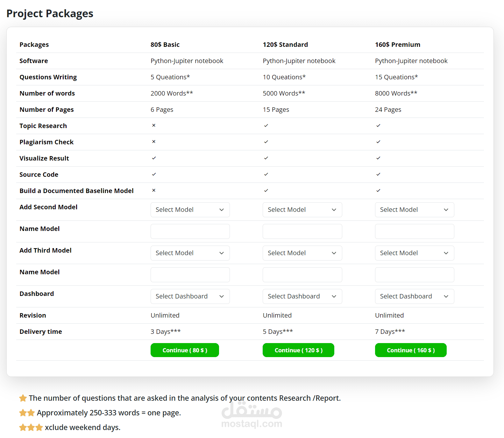This screenshot has width=504, height=438.
Task: Click the Basic Visualize Result checkmark icon
Action: click(x=154, y=158)
